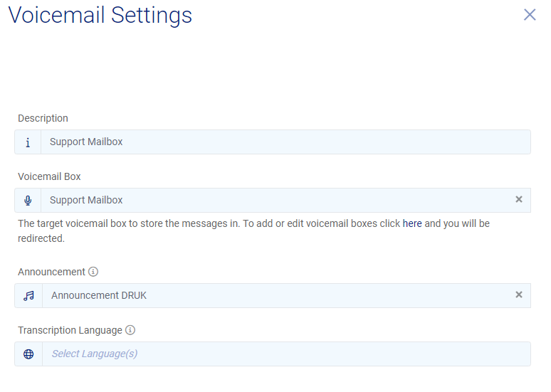Click the target voicemail box help text
The image size is (551, 392).
(x=206, y=223)
